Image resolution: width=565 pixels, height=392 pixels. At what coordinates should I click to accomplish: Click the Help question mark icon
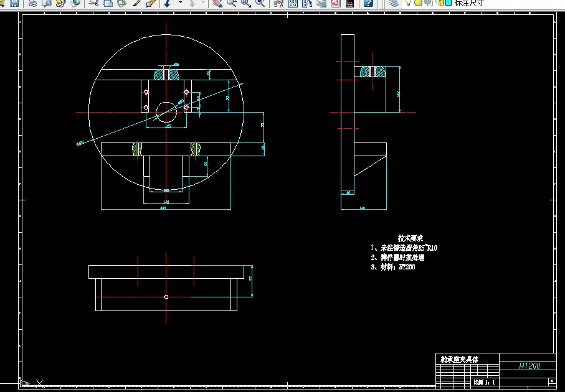(368, 3)
